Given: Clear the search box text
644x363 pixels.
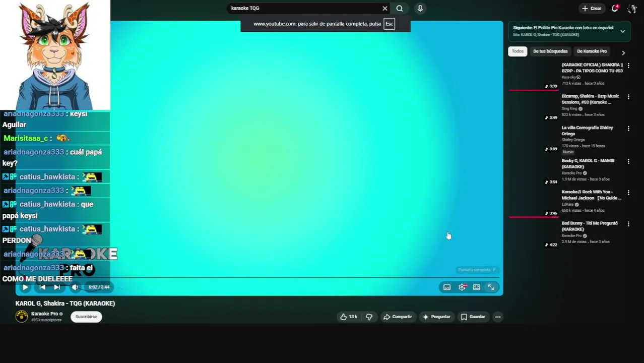Looking at the screenshot, I should tap(385, 8).
